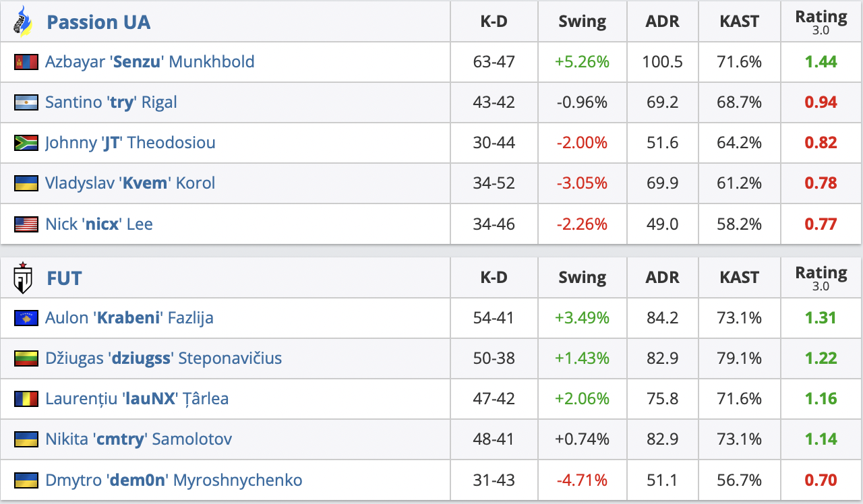The height and width of the screenshot is (504, 863).
Task: Open the Passion UA team page
Action: click(98, 22)
